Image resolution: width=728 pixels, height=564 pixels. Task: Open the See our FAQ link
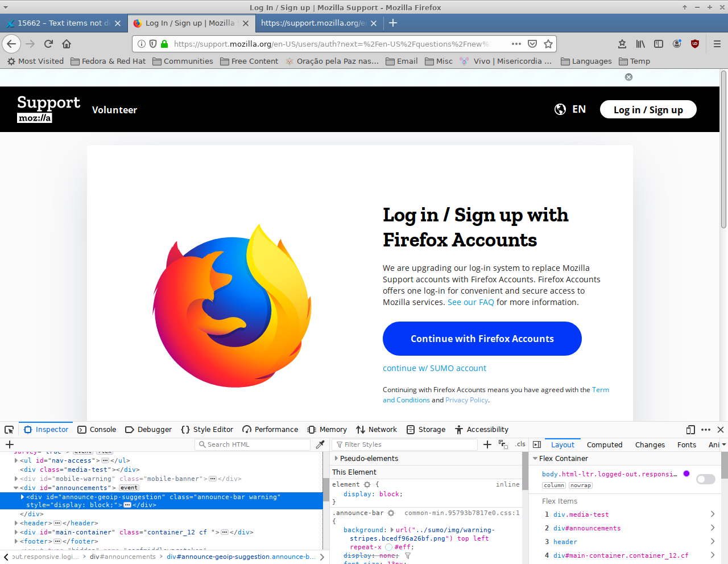click(471, 302)
